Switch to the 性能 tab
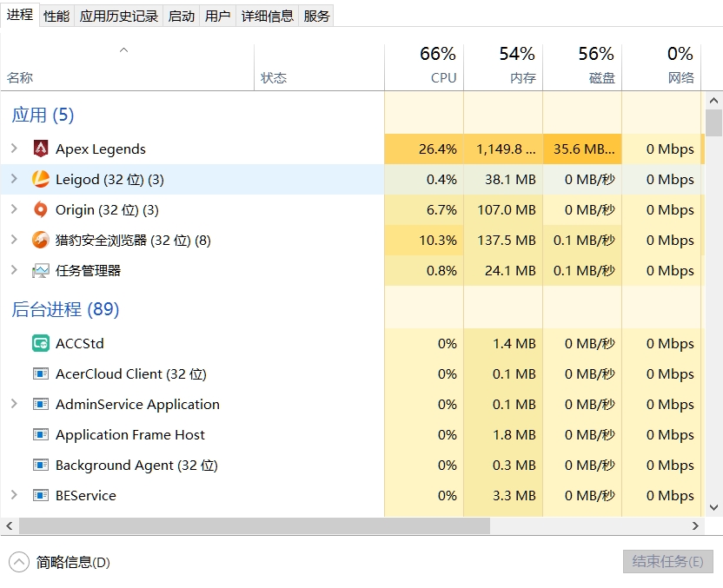This screenshot has height=588, width=723. tap(56, 16)
